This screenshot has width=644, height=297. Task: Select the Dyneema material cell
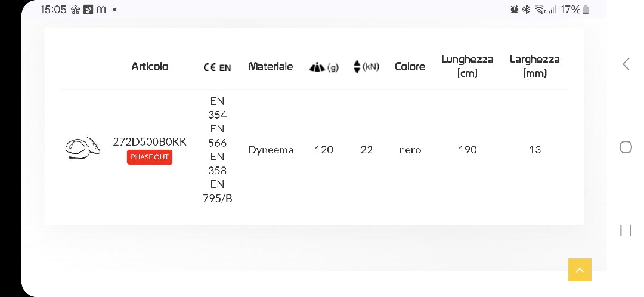tap(271, 150)
